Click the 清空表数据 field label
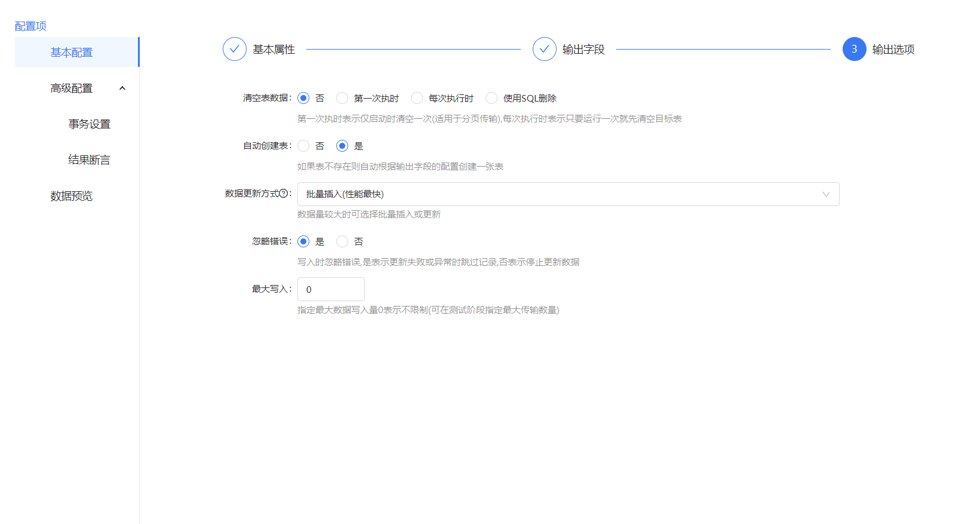Screen dimensions: 980x524 268,98
